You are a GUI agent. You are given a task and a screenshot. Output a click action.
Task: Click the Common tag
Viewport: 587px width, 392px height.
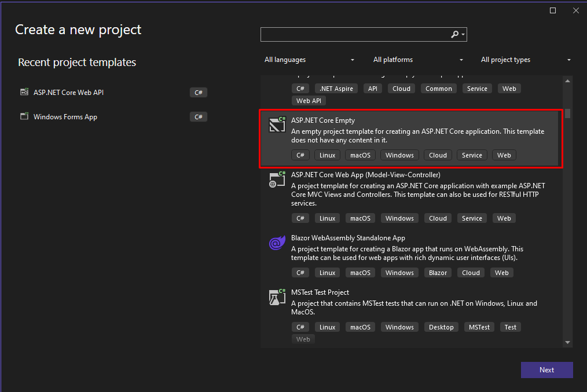click(438, 89)
